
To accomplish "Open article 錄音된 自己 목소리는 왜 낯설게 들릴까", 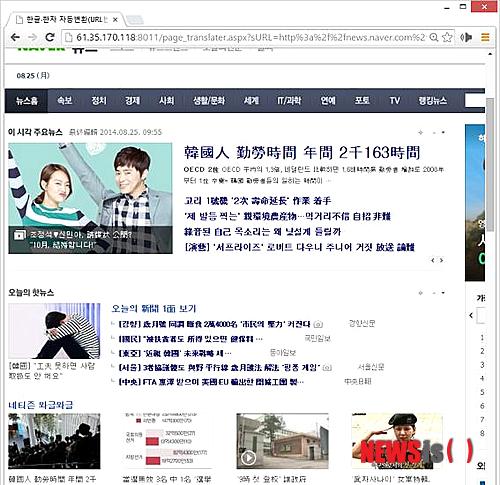I will (262, 232).
